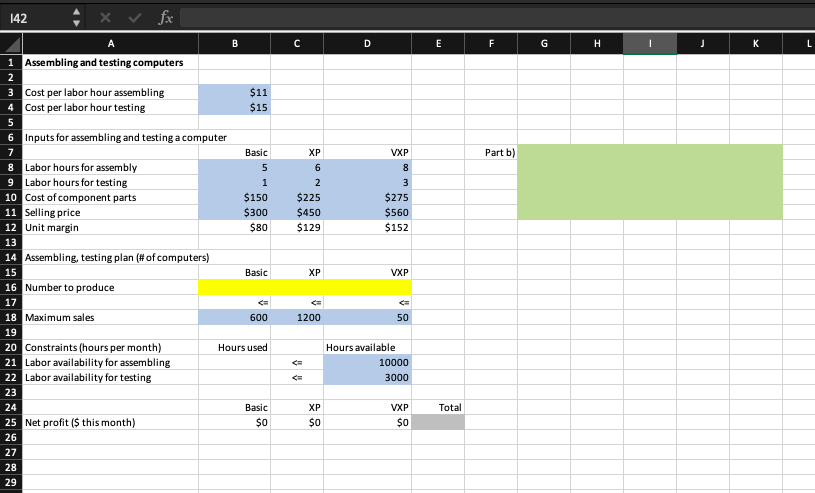Screen dimensions: 815x493
Task: Click hours available cell with 3000
Action: point(367,378)
